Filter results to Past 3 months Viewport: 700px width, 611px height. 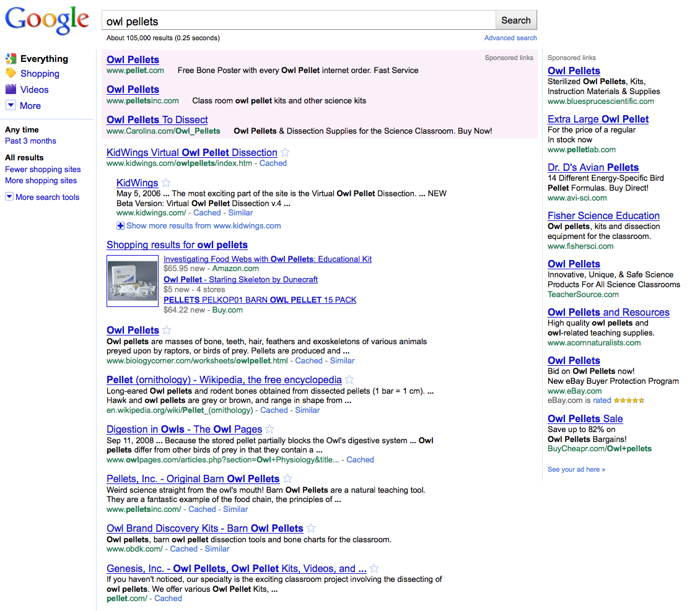[30, 141]
